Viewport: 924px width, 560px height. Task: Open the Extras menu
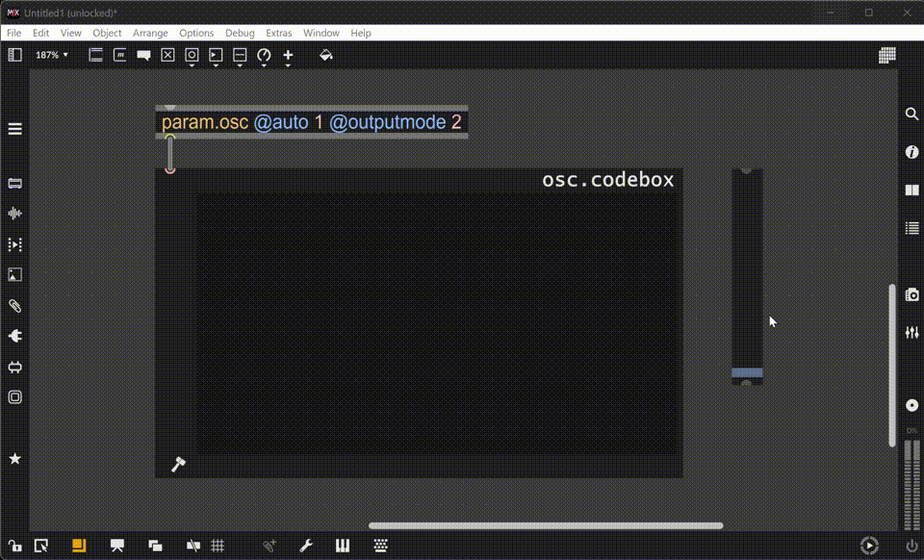click(279, 33)
